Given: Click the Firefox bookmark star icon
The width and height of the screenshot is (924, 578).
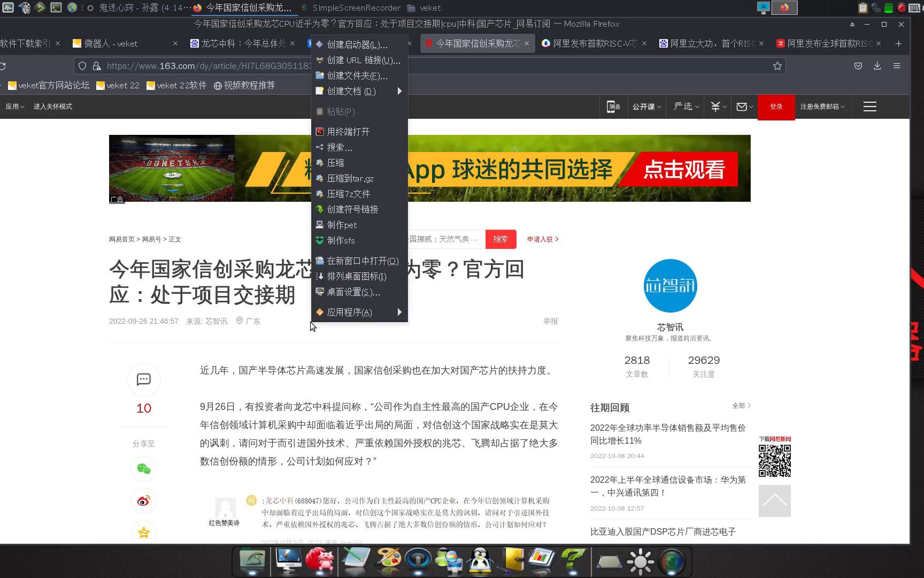Looking at the screenshot, I should pos(777,66).
